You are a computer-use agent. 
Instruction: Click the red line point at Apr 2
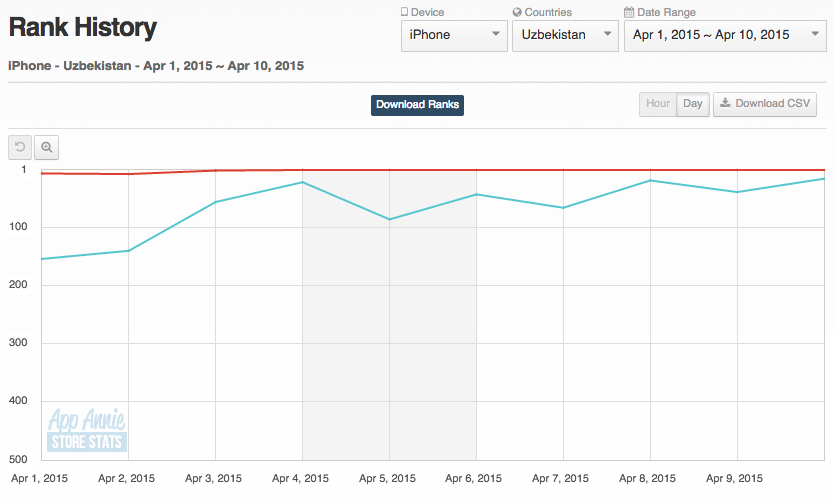pyautogui.click(x=128, y=174)
